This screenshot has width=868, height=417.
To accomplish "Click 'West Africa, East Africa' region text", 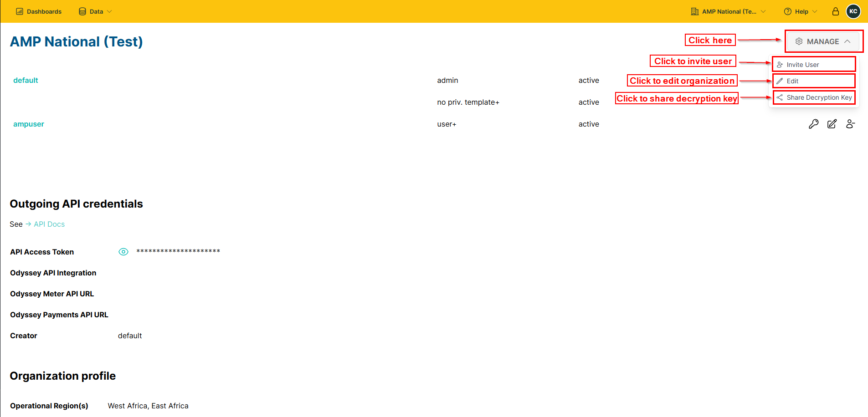I will click(x=148, y=406).
